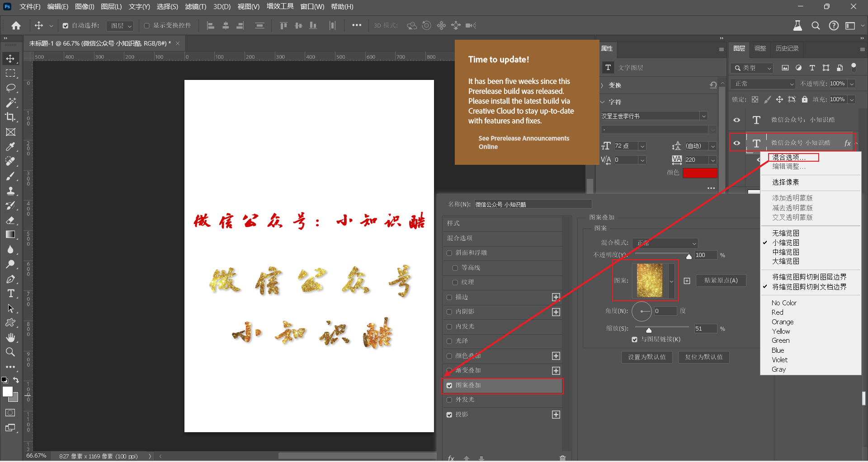Open the Search icon at top right

click(x=816, y=26)
